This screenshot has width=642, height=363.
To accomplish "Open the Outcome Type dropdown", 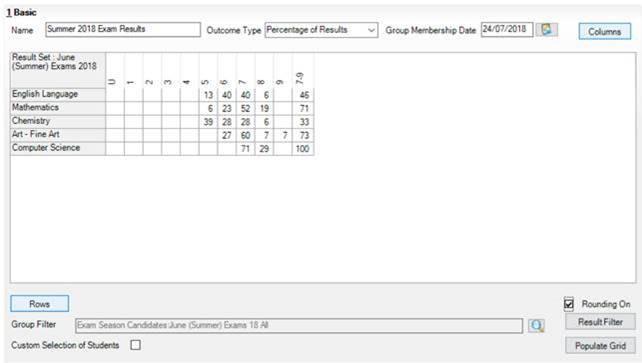I will tap(321, 30).
